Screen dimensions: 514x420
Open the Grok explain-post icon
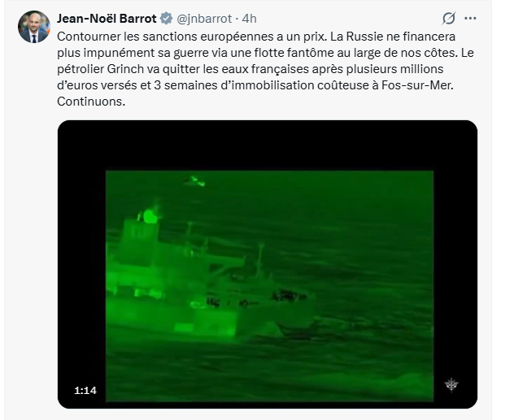coord(448,19)
